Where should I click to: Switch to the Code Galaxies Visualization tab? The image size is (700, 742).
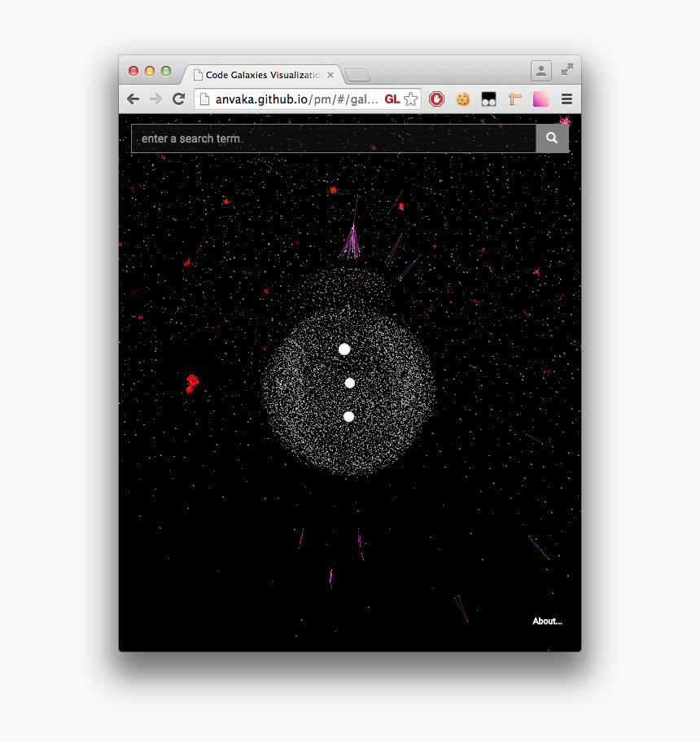pos(260,74)
